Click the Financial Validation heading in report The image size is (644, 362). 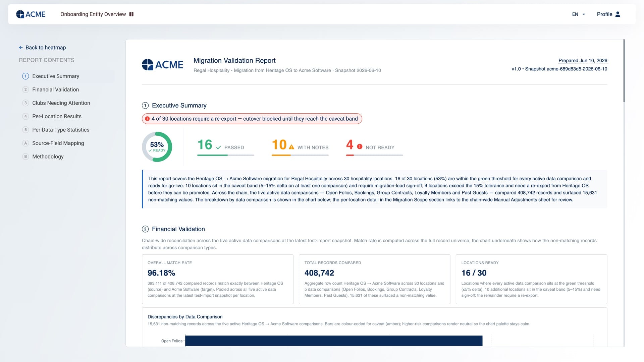coord(178,229)
